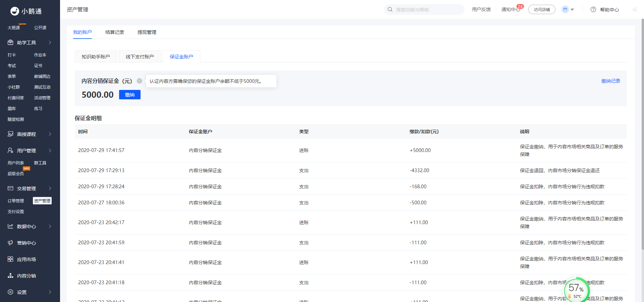The height and width of the screenshot is (302, 644).
Task: Open 公开课 in sidebar
Action: [40, 28]
